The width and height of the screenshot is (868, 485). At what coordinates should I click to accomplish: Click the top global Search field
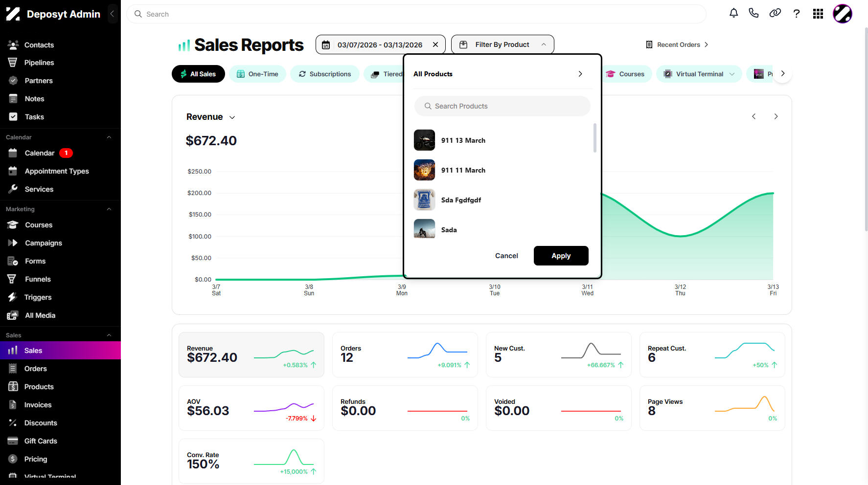tap(416, 14)
